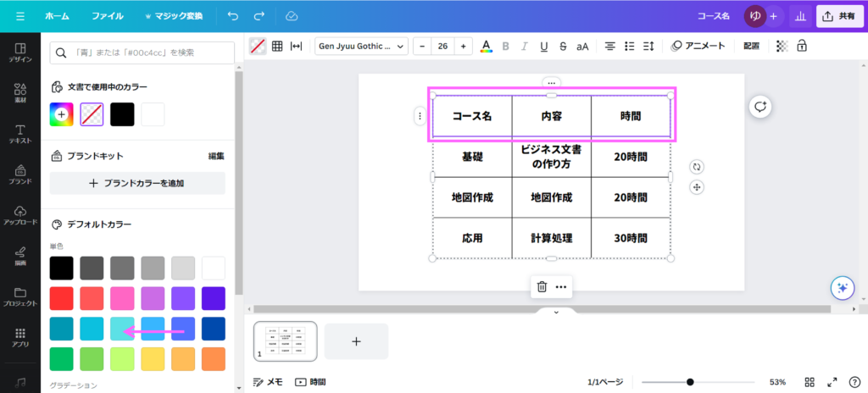The height and width of the screenshot is (393, 868).
Task: Toggle underline text formatting
Action: point(543,47)
